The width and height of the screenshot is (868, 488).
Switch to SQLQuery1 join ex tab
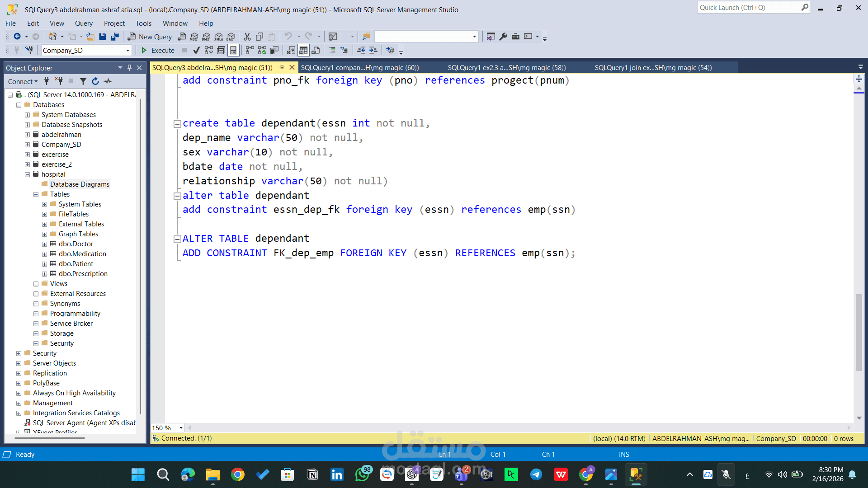(653, 68)
